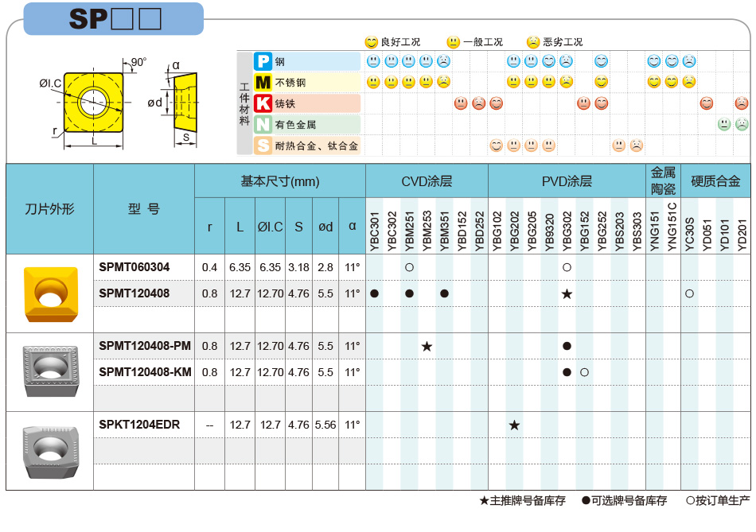Click the 硬质合金 header

[x=715, y=181]
